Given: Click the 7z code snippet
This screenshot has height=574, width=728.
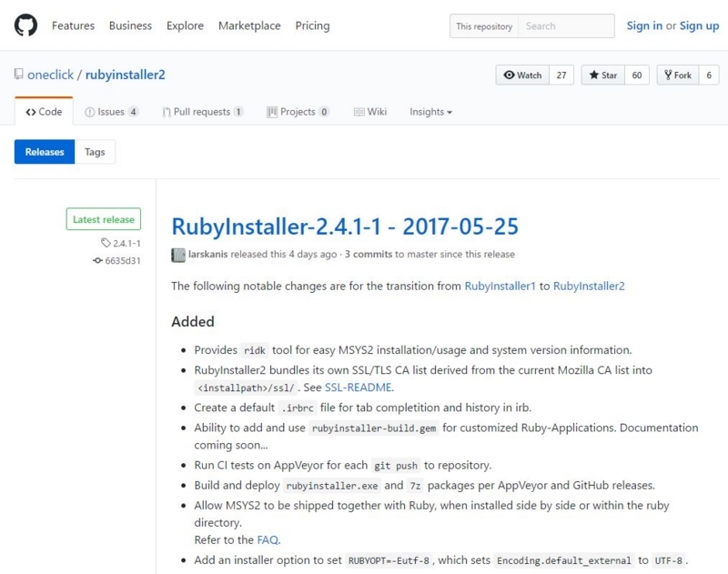Looking at the screenshot, I should 416,486.
